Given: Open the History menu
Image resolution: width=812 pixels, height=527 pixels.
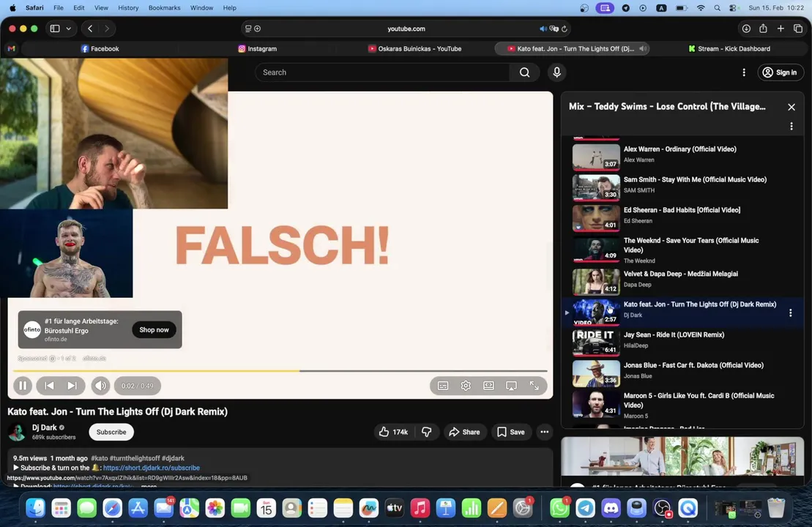Looking at the screenshot, I should pyautogui.click(x=128, y=8).
